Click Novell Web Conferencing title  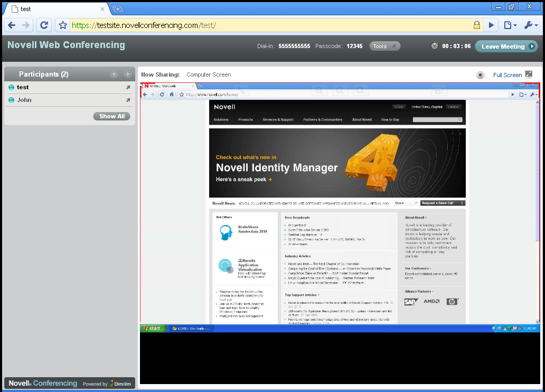click(67, 45)
